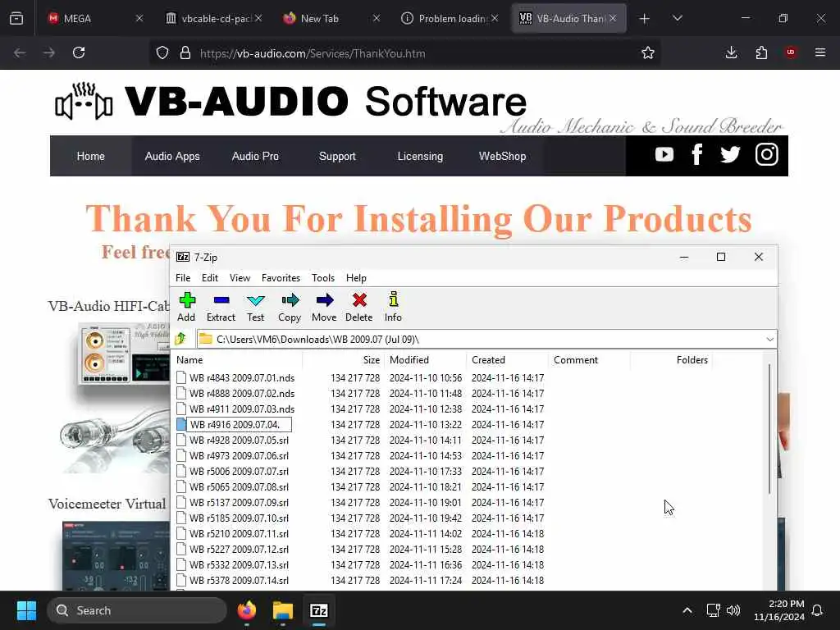Click the Move toolbar icon in 7-Zip

324,307
